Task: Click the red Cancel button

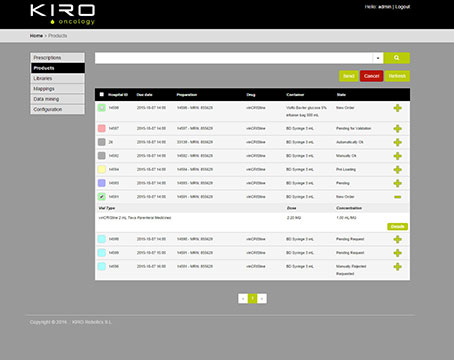Action: point(371,76)
